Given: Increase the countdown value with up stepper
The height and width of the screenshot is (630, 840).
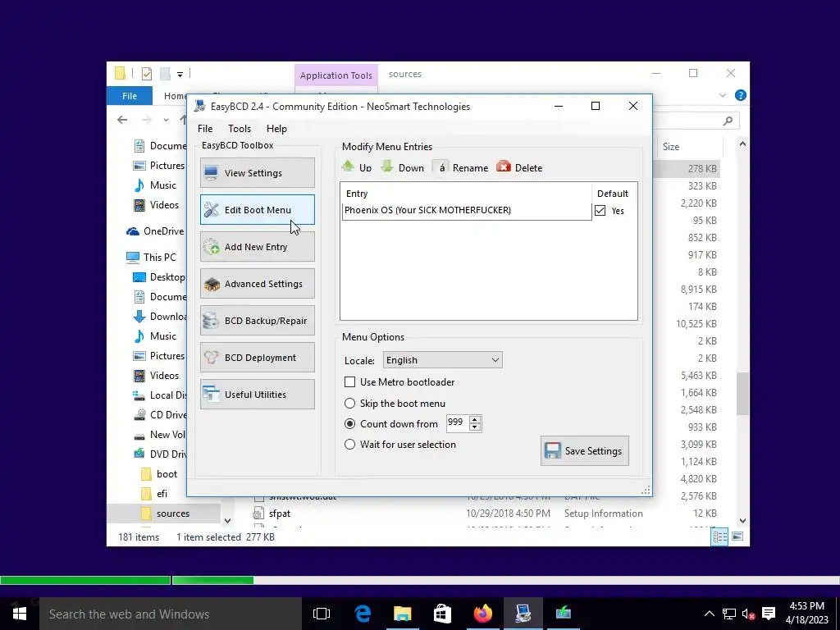Looking at the screenshot, I should pos(475,419).
